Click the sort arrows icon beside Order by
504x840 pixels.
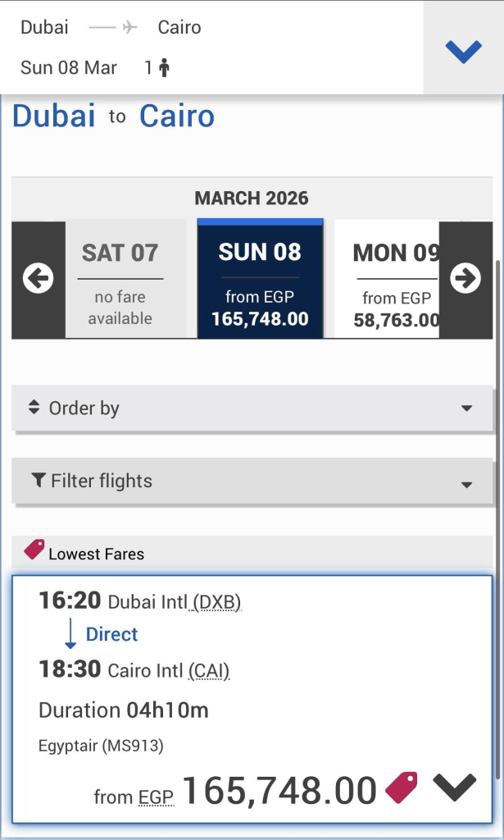(34, 407)
